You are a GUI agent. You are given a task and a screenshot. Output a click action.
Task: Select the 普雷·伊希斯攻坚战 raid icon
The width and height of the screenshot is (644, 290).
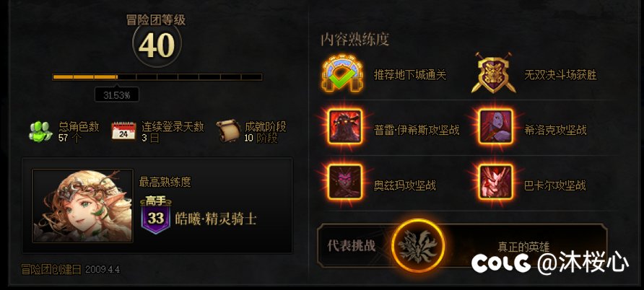point(345,126)
